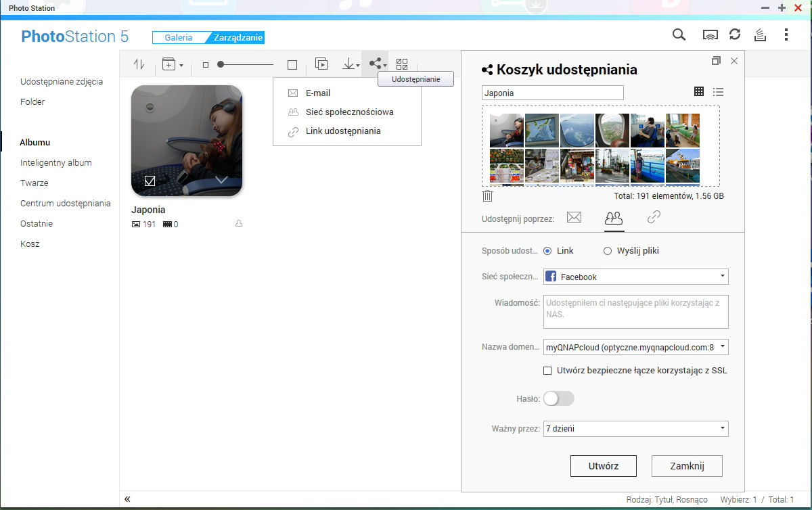The width and height of the screenshot is (812, 510).
Task: Start slideshow with the play icon
Action: coord(321,65)
